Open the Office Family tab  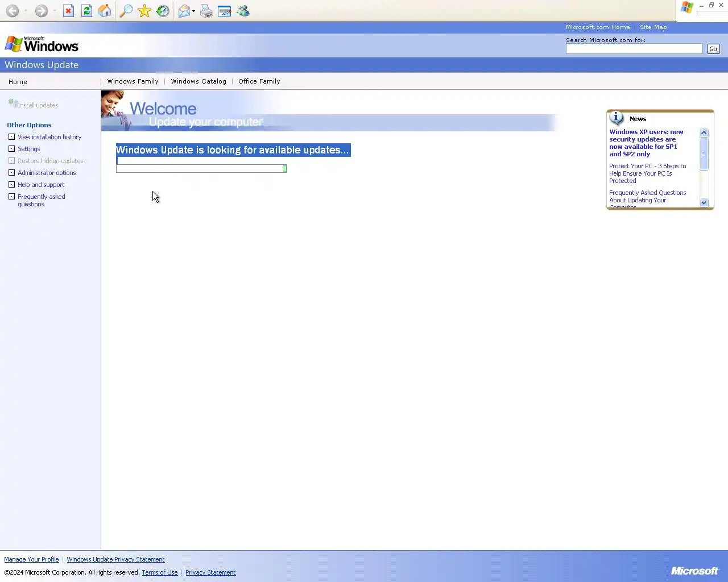click(259, 81)
